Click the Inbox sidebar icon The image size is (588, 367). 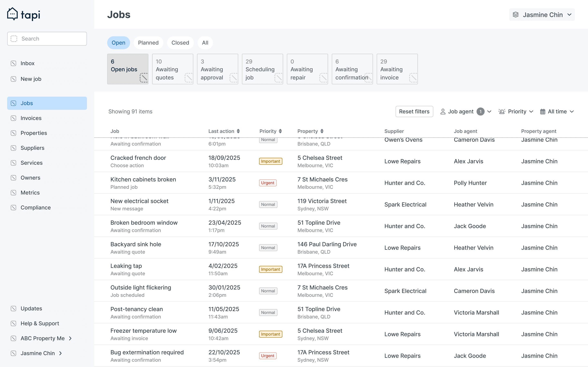tap(14, 63)
